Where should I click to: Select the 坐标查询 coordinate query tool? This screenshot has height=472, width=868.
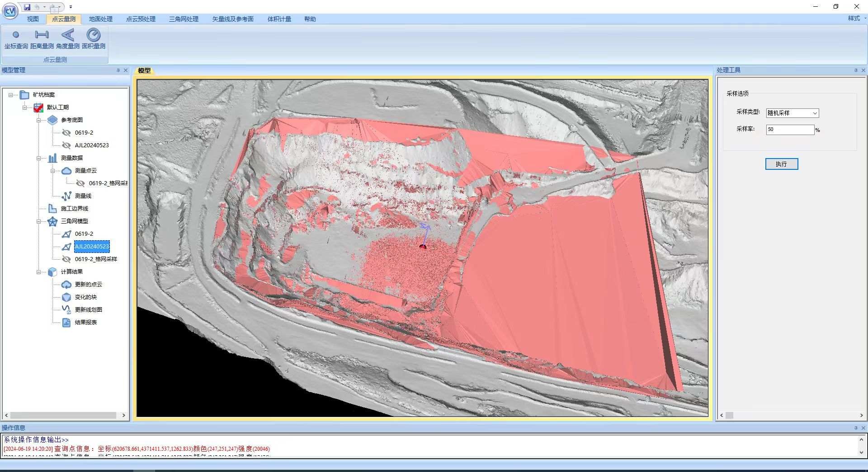pos(16,39)
